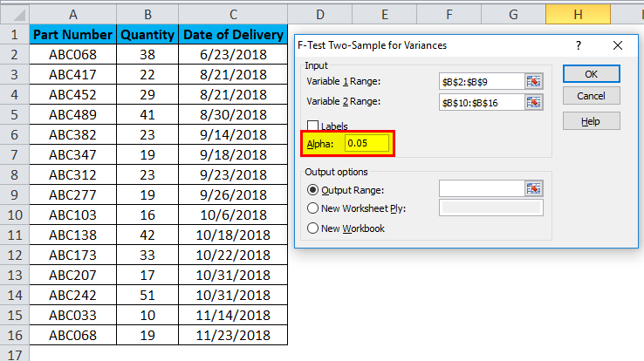Click range selector icon for Output Range
Image resolution: width=644 pixels, height=361 pixels.
point(533,188)
